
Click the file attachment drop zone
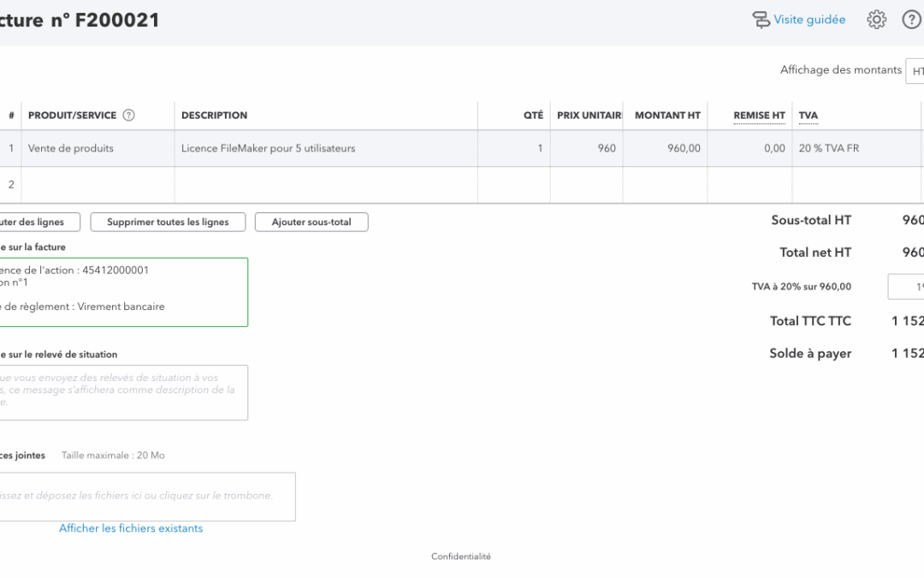(145, 497)
